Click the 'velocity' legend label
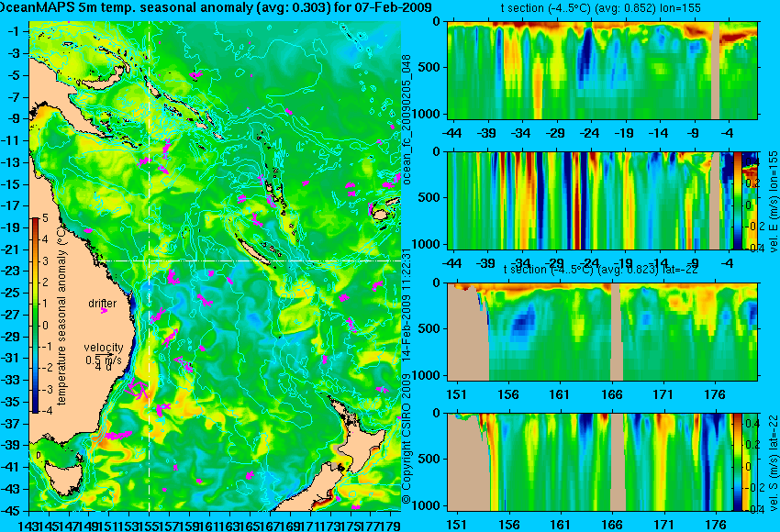 point(104,347)
